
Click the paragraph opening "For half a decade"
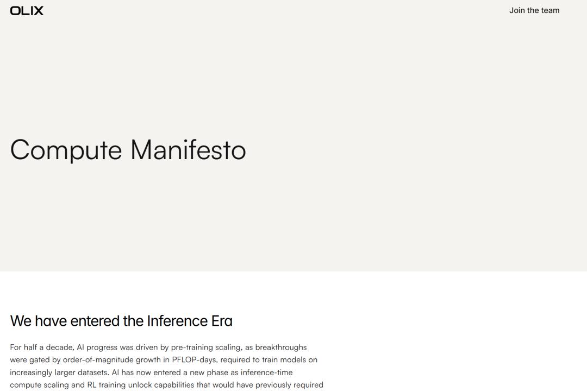(x=41, y=347)
